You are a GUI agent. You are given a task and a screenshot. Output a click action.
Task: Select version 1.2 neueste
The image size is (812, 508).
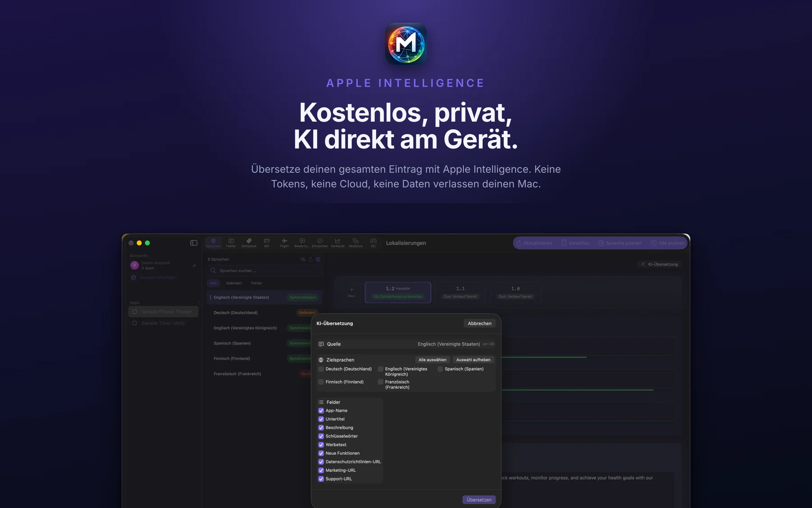pyautogui.click(x=398, y=292)
